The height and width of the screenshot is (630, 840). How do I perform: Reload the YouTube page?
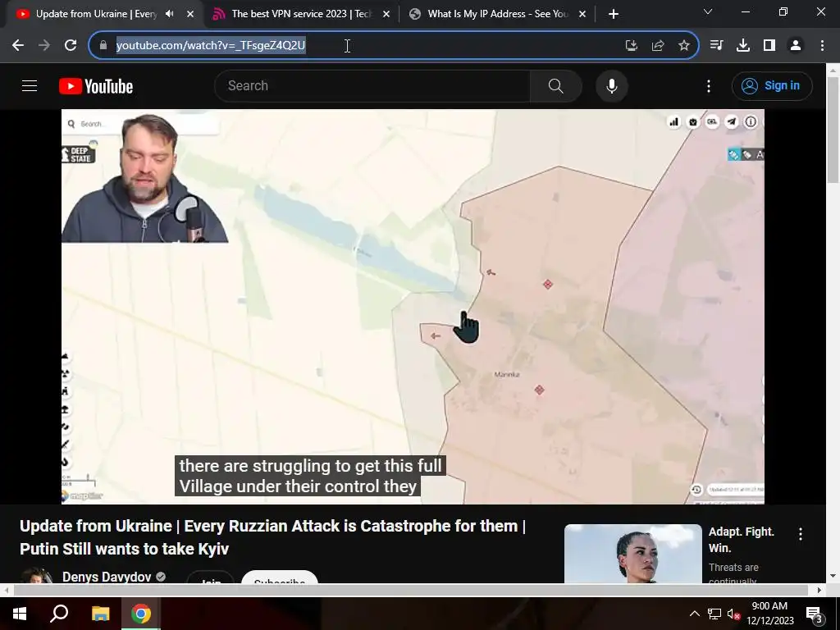click(x=71, y=46)
